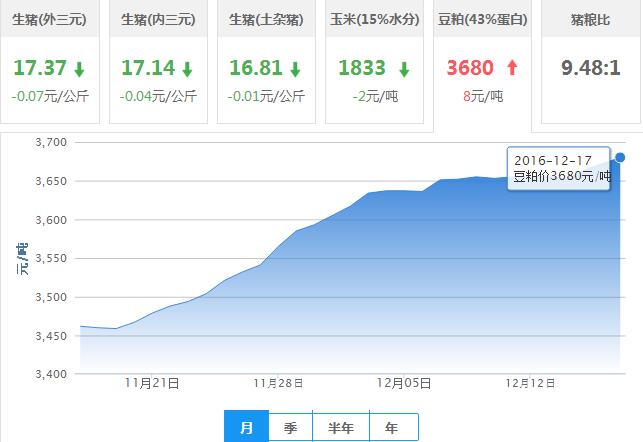Click the 元/吨 y-axis title
Viewport: 643px width, 442px height.
click(22, 259)
